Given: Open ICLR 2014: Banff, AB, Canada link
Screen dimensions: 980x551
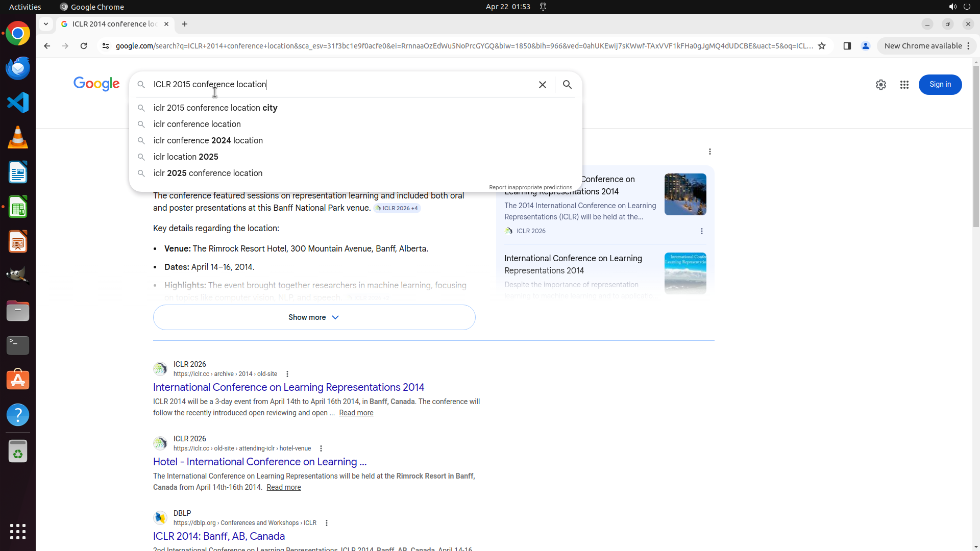Looking at the screenshot, I should click(x=218, y=536).
